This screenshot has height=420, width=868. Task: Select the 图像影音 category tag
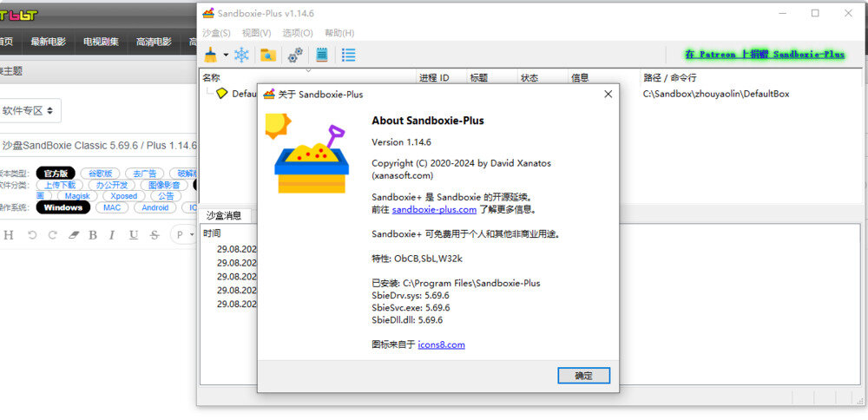164,185
